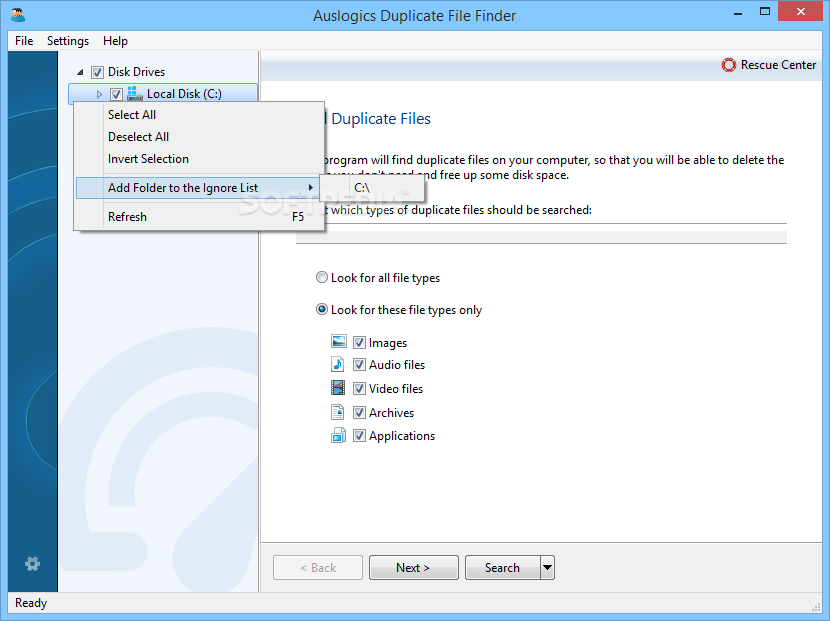Viewport: 830px width, 621px height.
Task: Pick C:\ in the ignore list submenu
Action: coord(372,188)
